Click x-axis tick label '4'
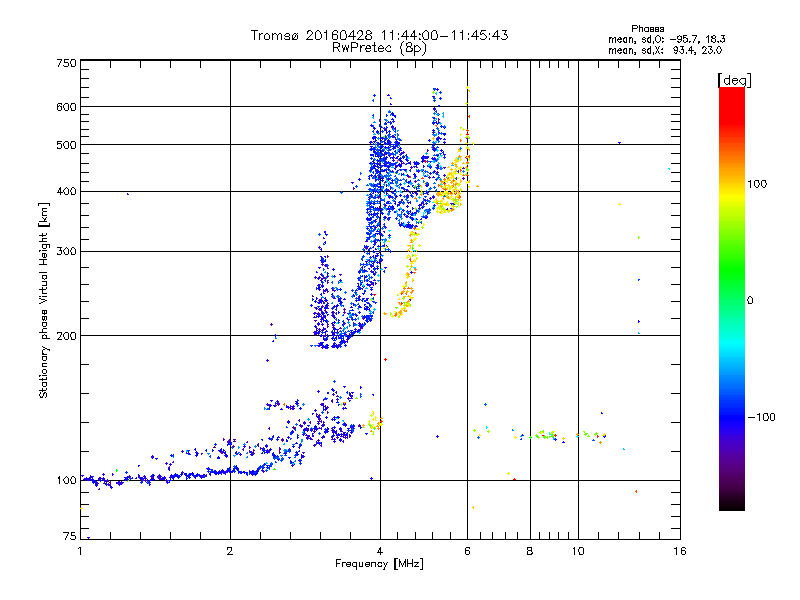 tap(380, 551)
